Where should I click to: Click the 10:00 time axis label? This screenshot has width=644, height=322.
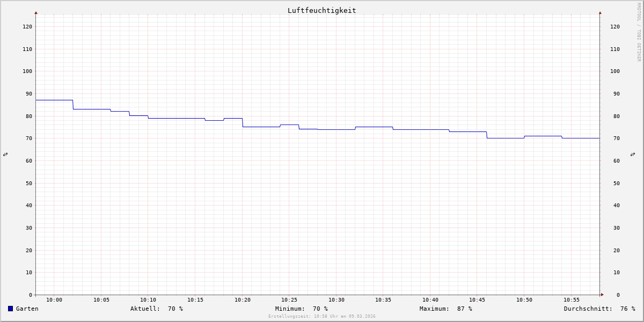tap(54, 300)
